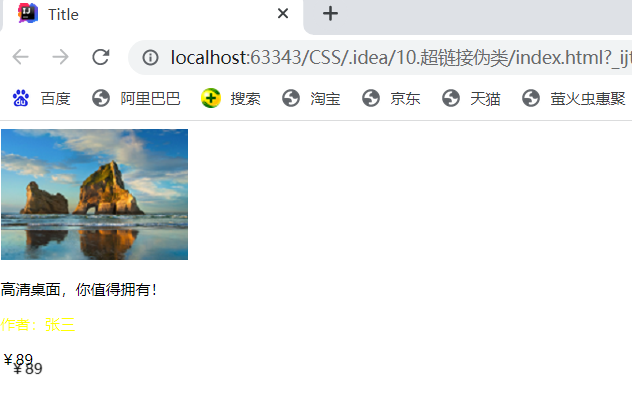The image size is (632, 407).
Task: Click the 高清桌面，你值得拥有 text
Action: pyautogui.click(x=79, y=289)
